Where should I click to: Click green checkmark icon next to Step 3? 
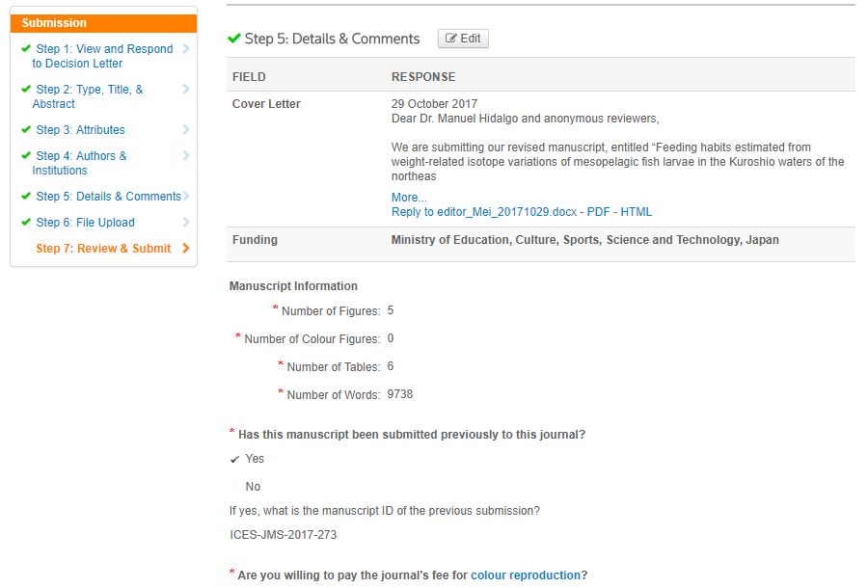[x=25, y=129]
